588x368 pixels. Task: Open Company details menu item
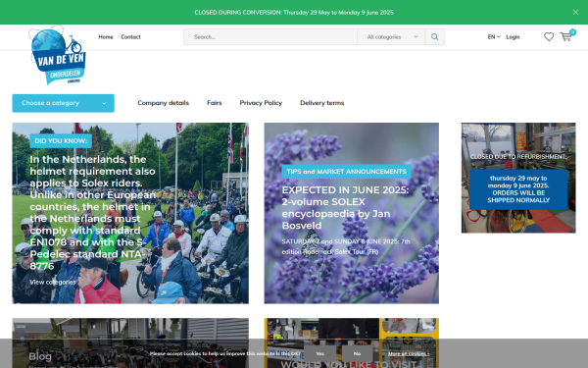point(163,103)
